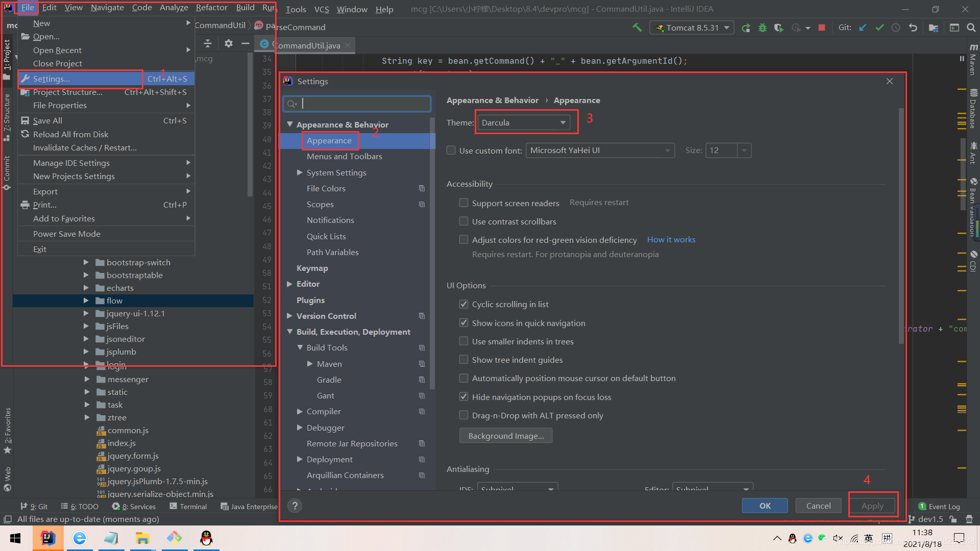Click the IntelliJ IDEA taskbar icon
This screenshot has height=551, width=980.
tap(47, 538)
